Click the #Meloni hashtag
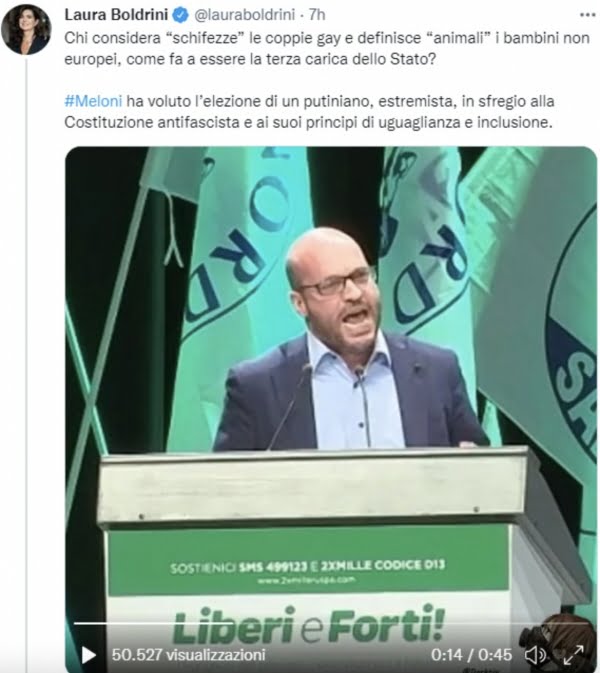This screenshot has width=600, height=673. [93, 101]
